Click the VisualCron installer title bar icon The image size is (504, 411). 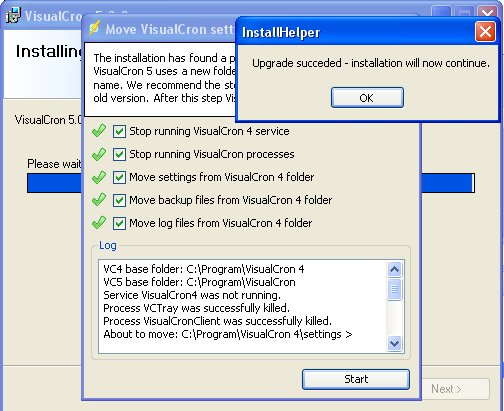point(13,15)
